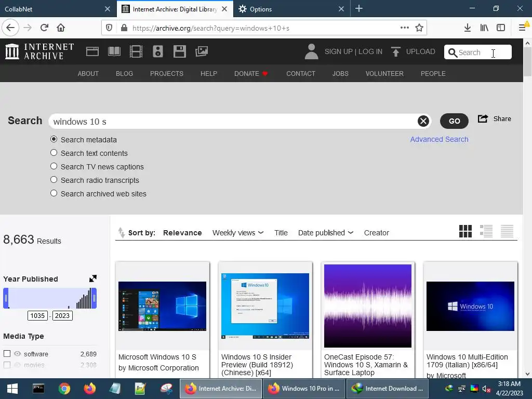The image size is (532, 399).
Task: Open Windows 10 S Insider Preview thumbnail
Action: pos(265,306)
